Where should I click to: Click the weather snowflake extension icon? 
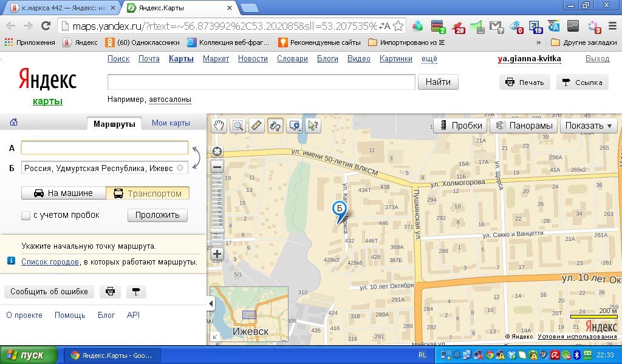click(x=516, y=27)
